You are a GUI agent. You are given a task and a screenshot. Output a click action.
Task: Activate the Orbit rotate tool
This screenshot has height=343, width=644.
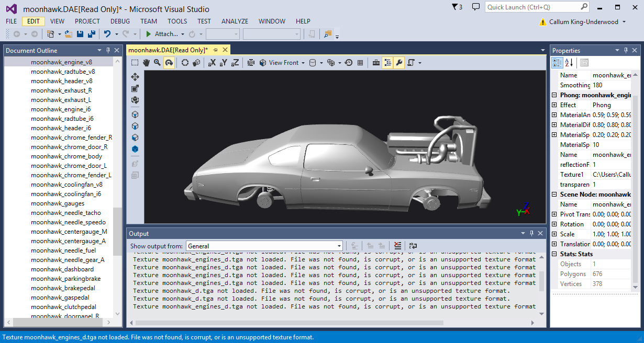coord(169,63)
